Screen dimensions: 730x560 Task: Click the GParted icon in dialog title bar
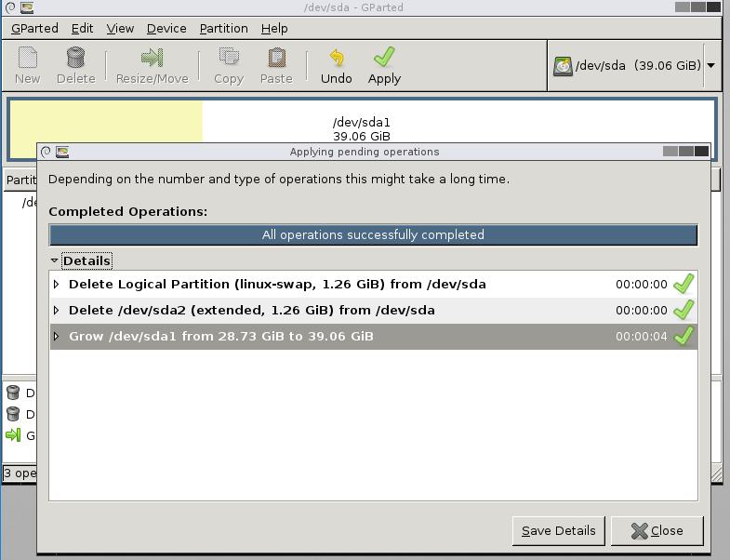coord(62,152)
